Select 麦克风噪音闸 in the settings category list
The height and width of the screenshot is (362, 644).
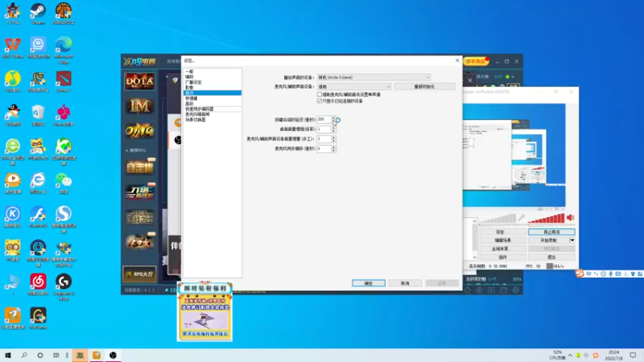tap(212, 114)
